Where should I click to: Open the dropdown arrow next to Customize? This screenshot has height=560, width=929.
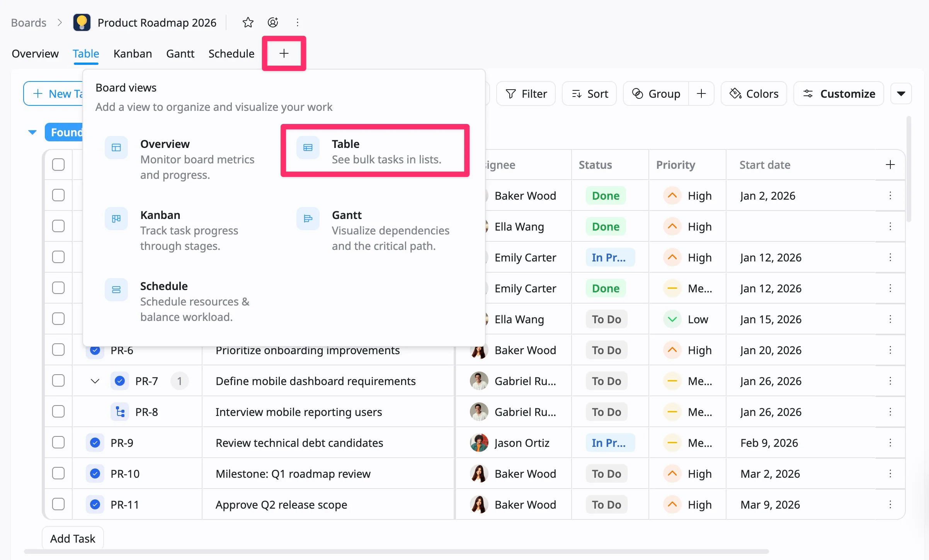901,93
